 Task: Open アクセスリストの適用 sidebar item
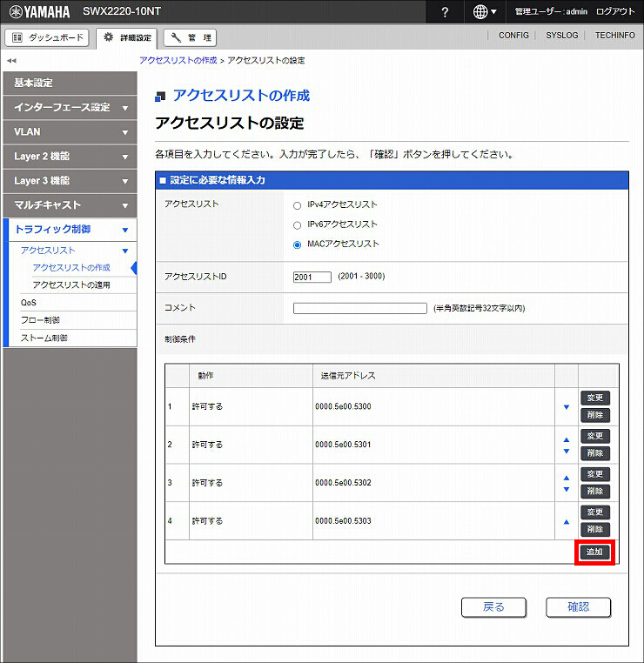click(71, 285)
